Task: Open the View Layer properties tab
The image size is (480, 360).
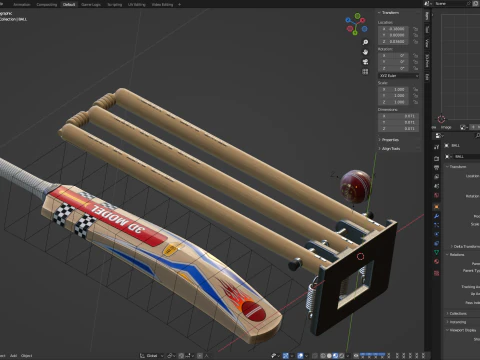Action: tap(436, 177)
